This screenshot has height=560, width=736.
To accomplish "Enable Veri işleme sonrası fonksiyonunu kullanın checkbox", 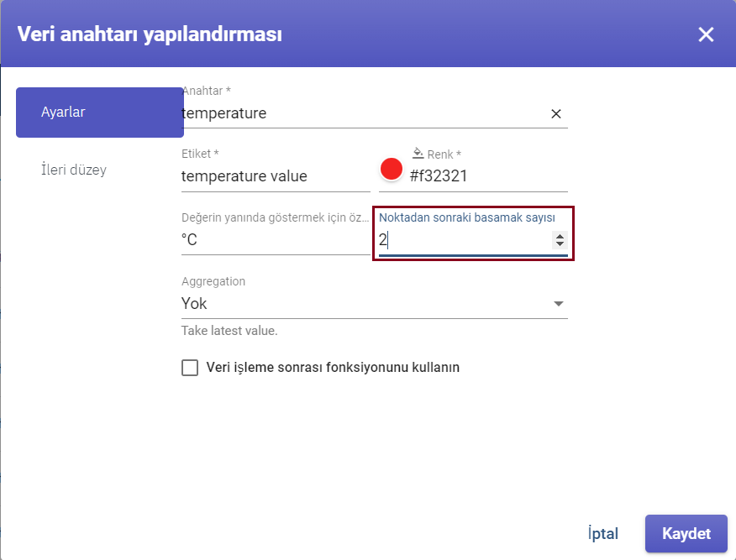I will tap(190, 368).
